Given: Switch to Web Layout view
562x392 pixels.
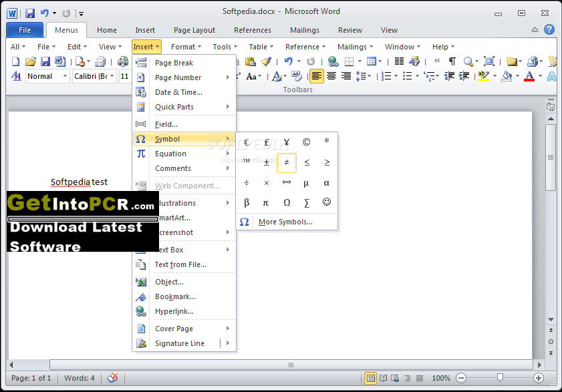Looking at the screenshot, I should [395, 378].
